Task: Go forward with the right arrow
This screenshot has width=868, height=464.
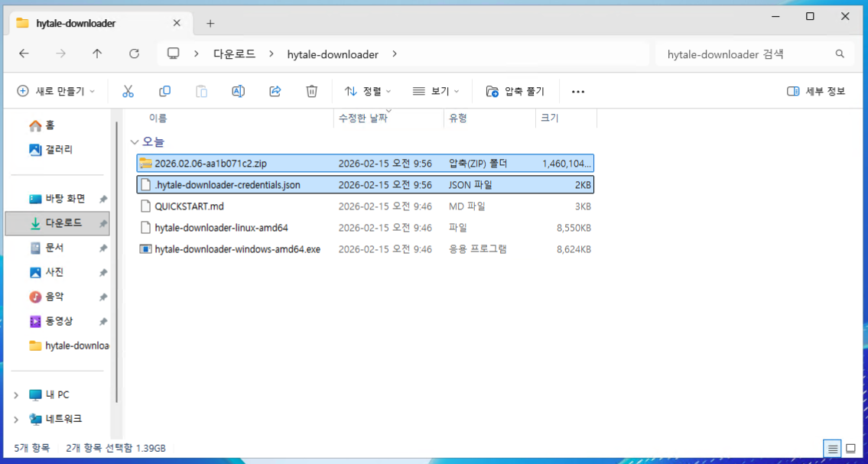Action: [61, 54]
